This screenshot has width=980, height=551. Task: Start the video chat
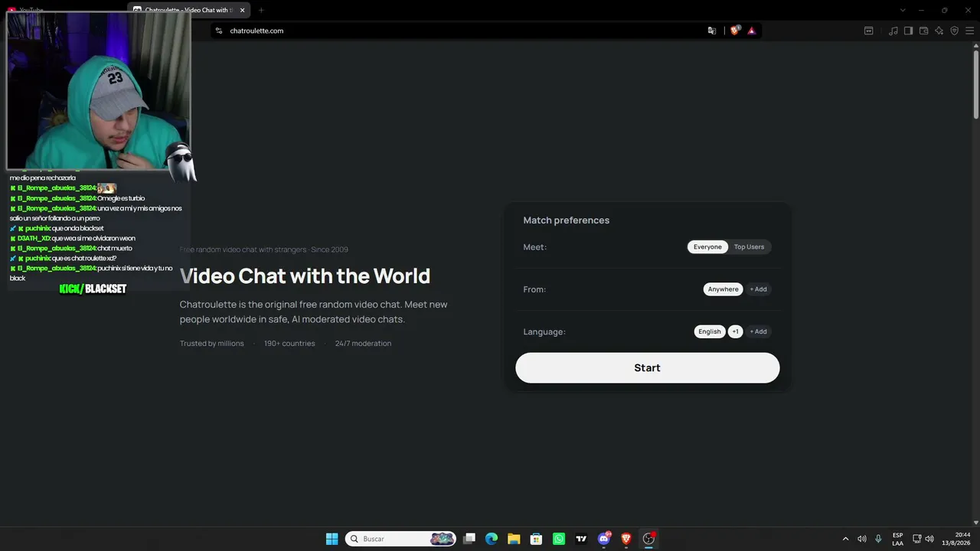pyautogui.click(x=648, y=368)
